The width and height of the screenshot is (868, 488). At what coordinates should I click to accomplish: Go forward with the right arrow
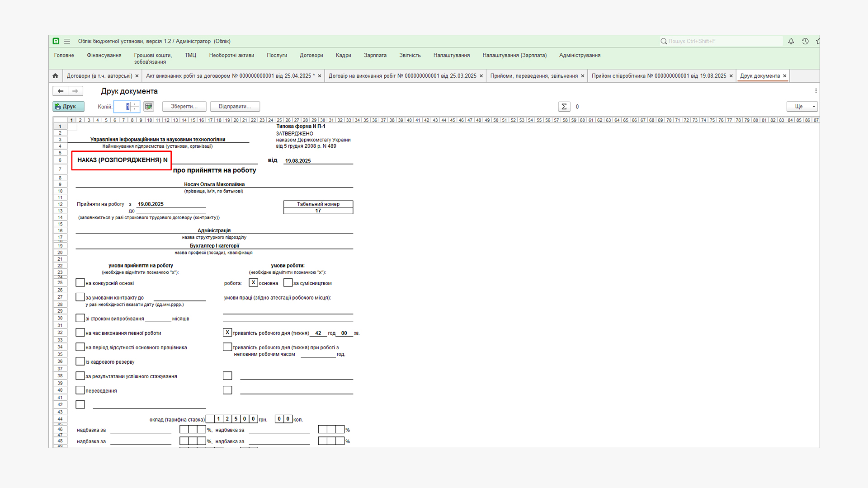pos(75,91)
